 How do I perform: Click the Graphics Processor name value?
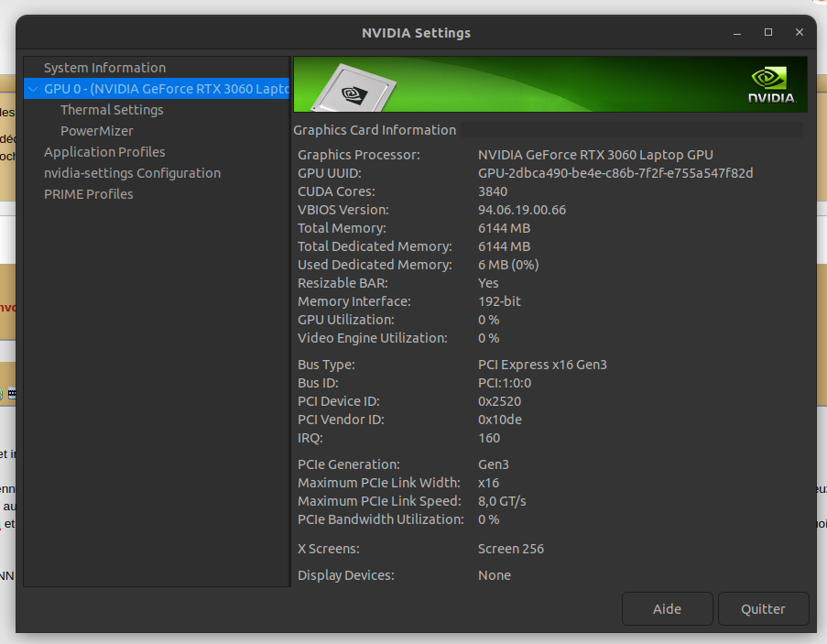tap(595, 155)
